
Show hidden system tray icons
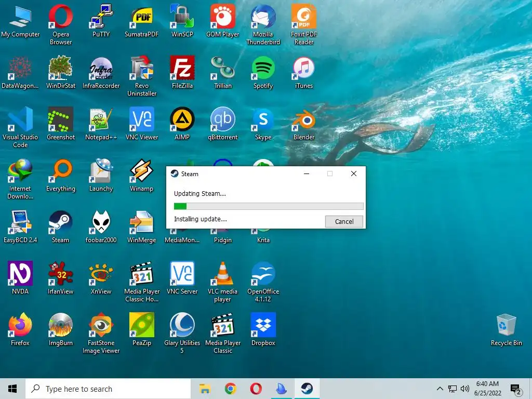click(440, 389)
